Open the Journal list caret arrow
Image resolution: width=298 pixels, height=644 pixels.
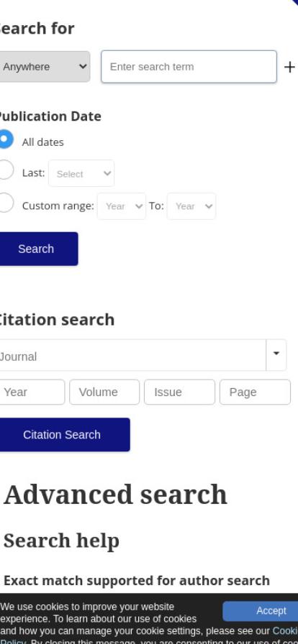pyautogui.click(x=276, y=355)
